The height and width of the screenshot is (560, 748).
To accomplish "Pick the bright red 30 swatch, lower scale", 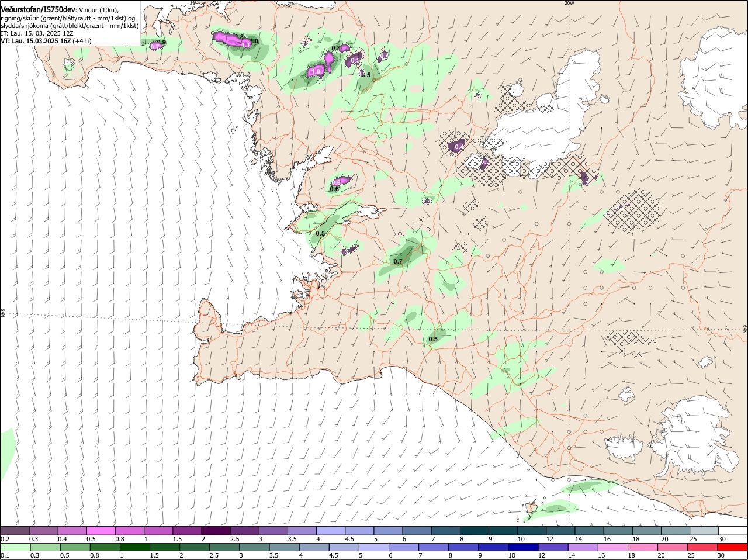I will (x=733, y=547).
